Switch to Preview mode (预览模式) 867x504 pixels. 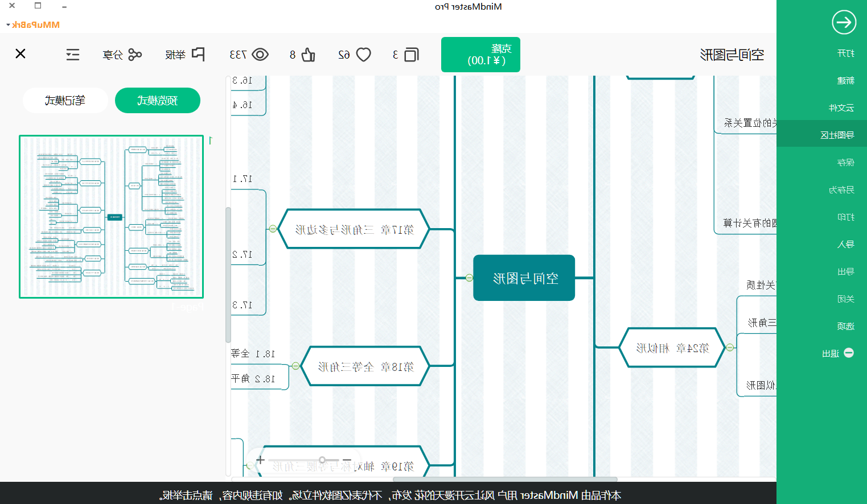(x=158, y=101)
